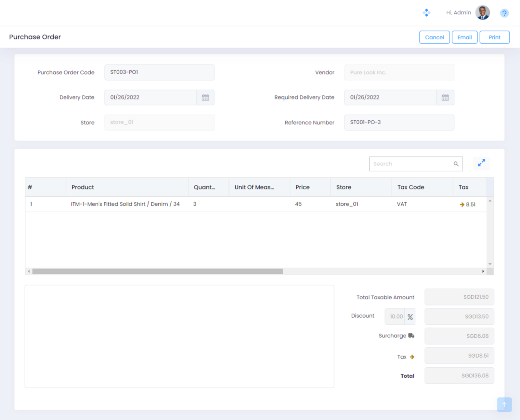Click the search magnifier icon
The width and height of the screenshot is (520, 420).
coord(456,164)
